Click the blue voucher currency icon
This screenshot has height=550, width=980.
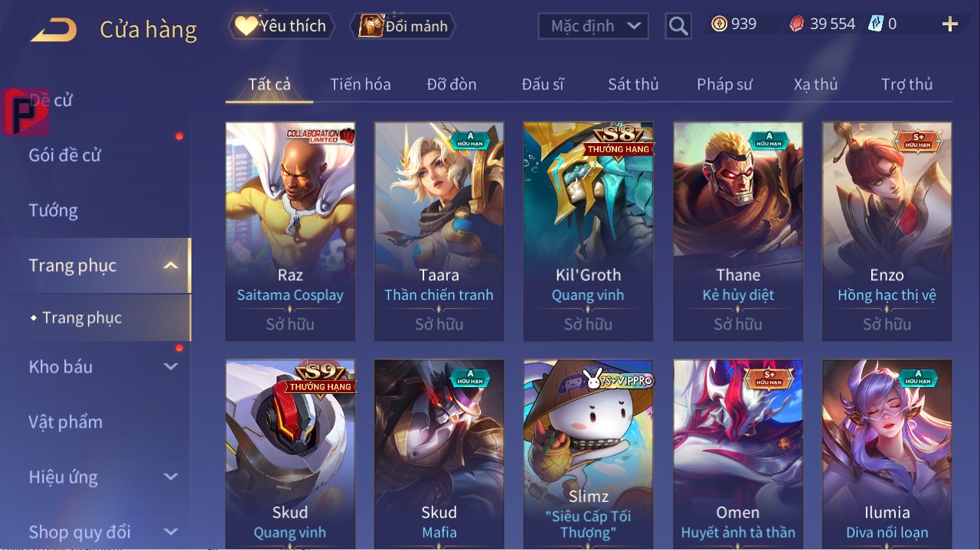coord(876,24)
